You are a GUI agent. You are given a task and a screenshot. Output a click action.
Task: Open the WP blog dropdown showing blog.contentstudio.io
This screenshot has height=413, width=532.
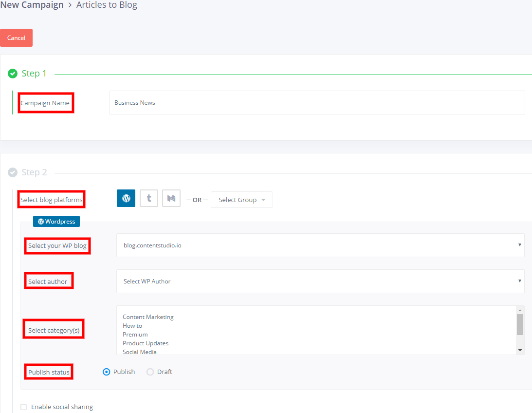point(320,245)
